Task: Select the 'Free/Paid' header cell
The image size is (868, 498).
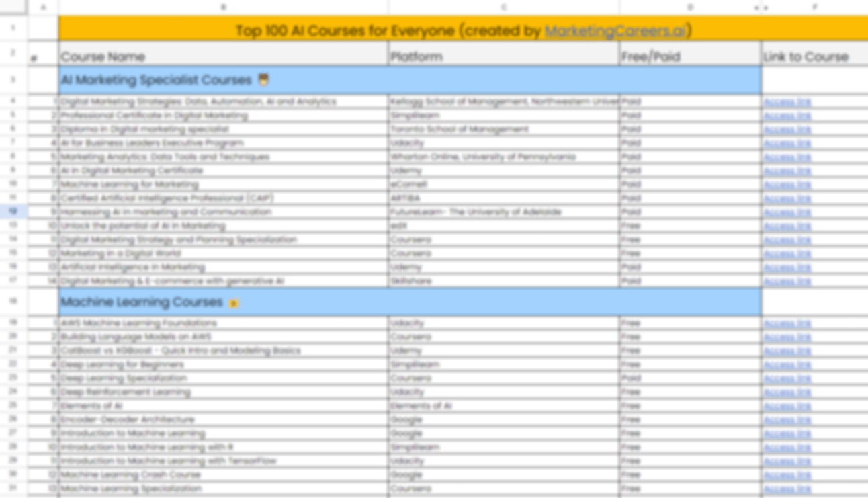Action: point(691,54)
